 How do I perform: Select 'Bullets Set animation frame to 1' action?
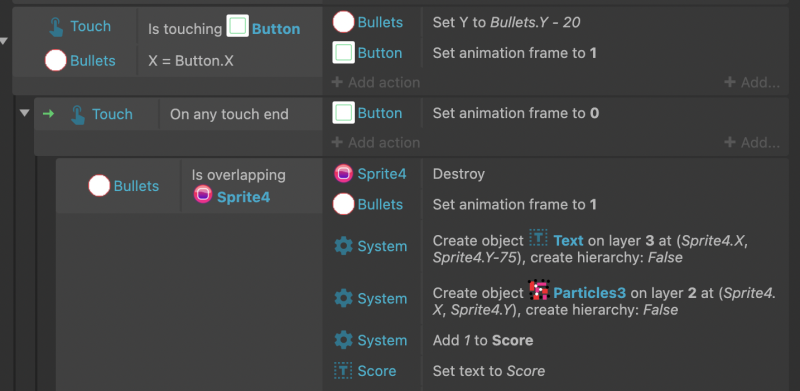556,205
